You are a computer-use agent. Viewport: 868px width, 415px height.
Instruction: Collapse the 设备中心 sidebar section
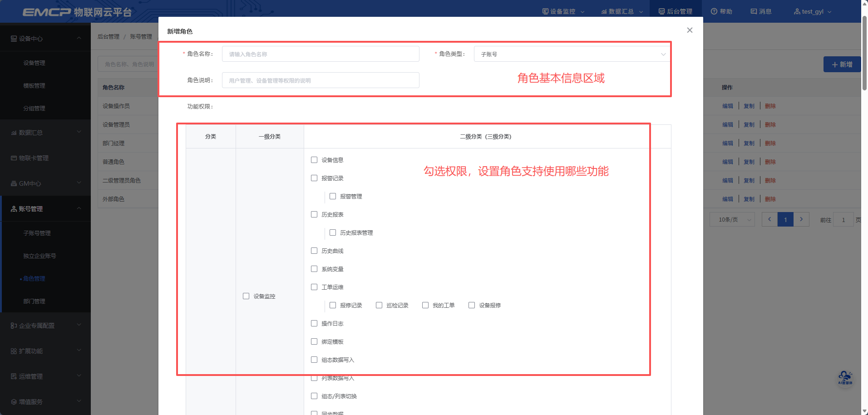tap(45, 39)
